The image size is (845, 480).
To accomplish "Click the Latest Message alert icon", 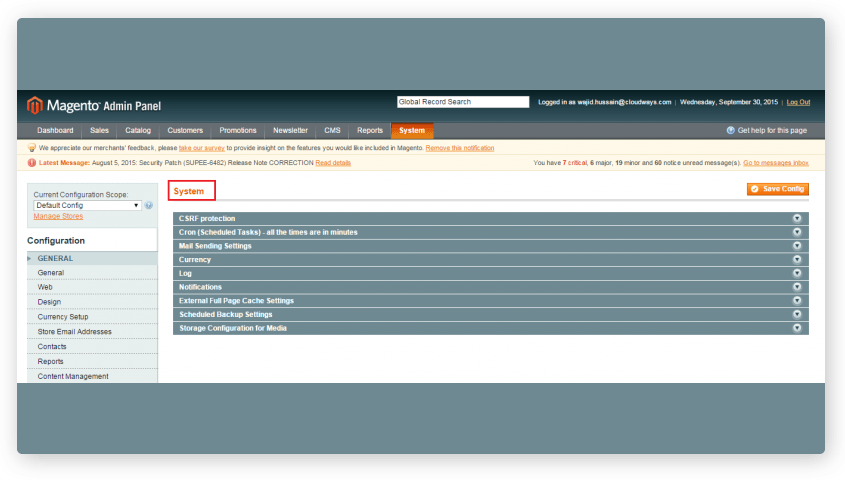I will click(x=32, y=163).
